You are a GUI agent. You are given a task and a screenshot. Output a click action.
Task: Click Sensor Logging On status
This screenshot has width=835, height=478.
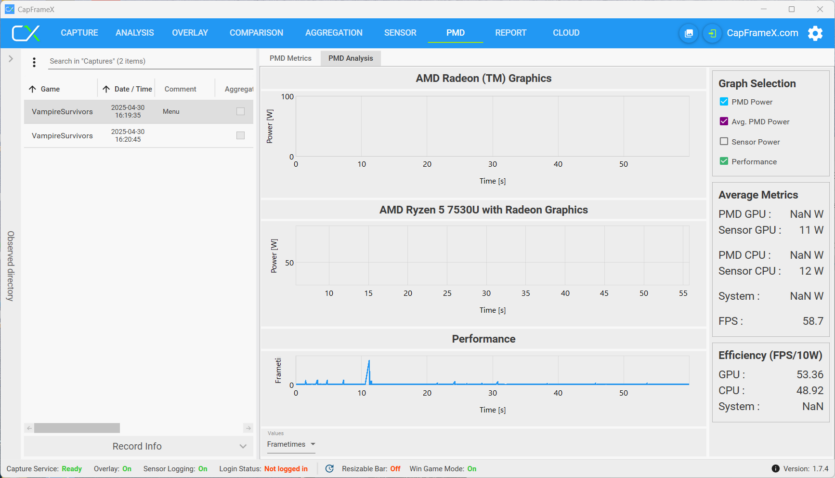coord(175,468)
